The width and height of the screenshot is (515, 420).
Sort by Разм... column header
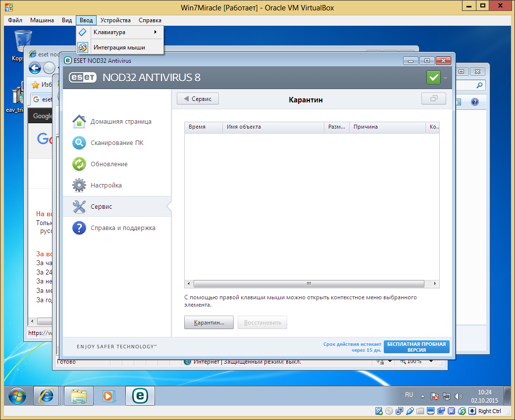click(337, 127)
